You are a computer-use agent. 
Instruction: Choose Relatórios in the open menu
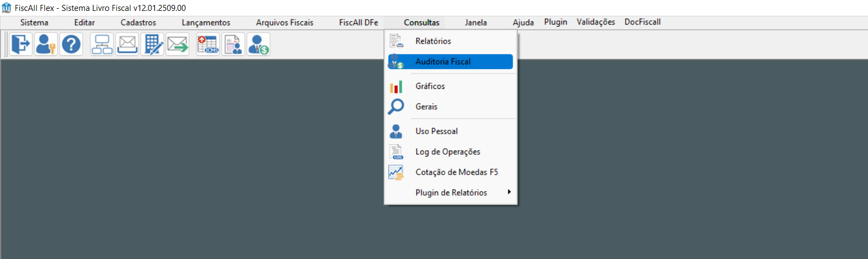click(433, 41)
